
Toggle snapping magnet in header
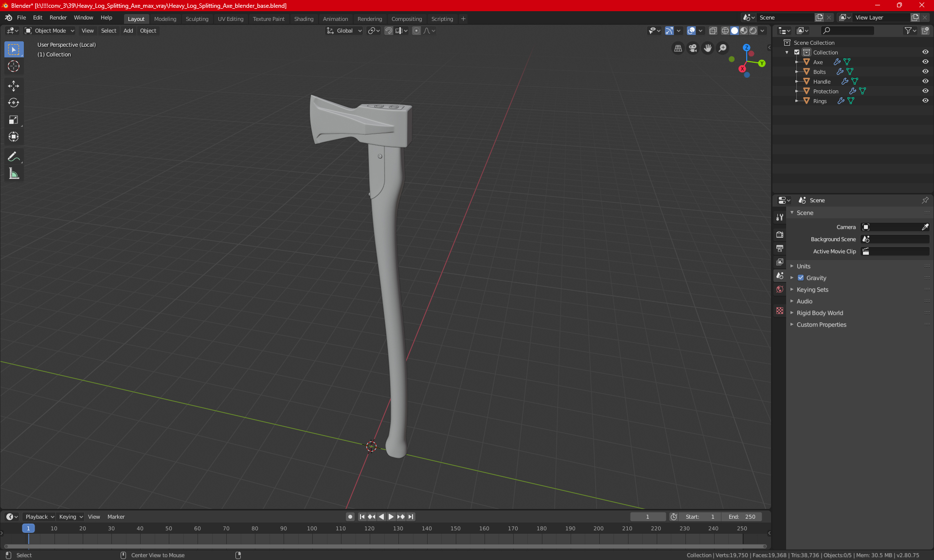pyautogui.click(x=389, y=31)
